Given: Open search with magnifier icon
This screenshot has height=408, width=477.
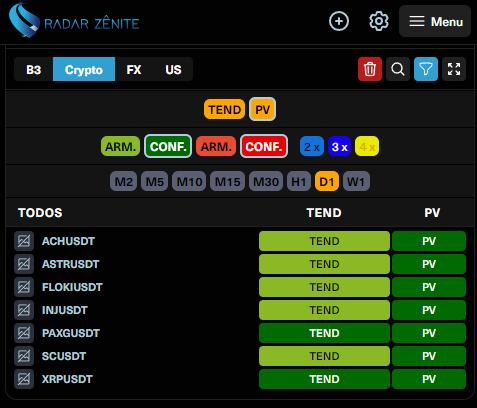Looking at the screenshot, I should click(x=398, y=69).
